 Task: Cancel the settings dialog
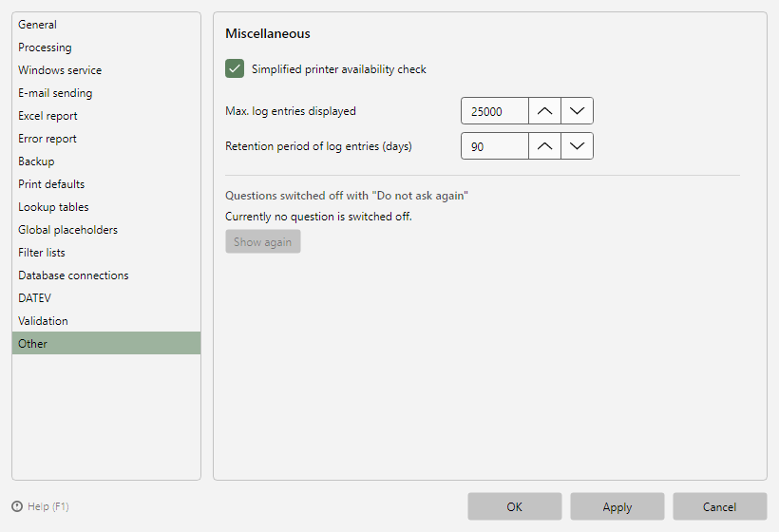(720, 506)
